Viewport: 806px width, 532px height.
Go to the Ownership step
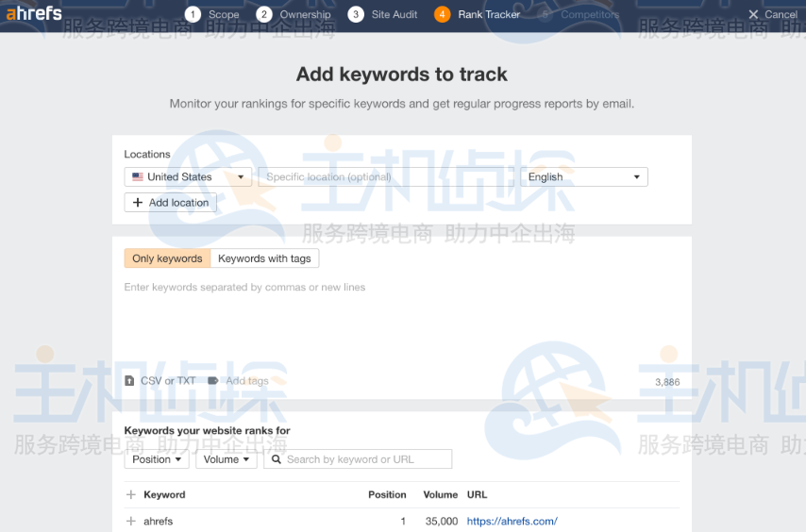[x=304, y=14]
